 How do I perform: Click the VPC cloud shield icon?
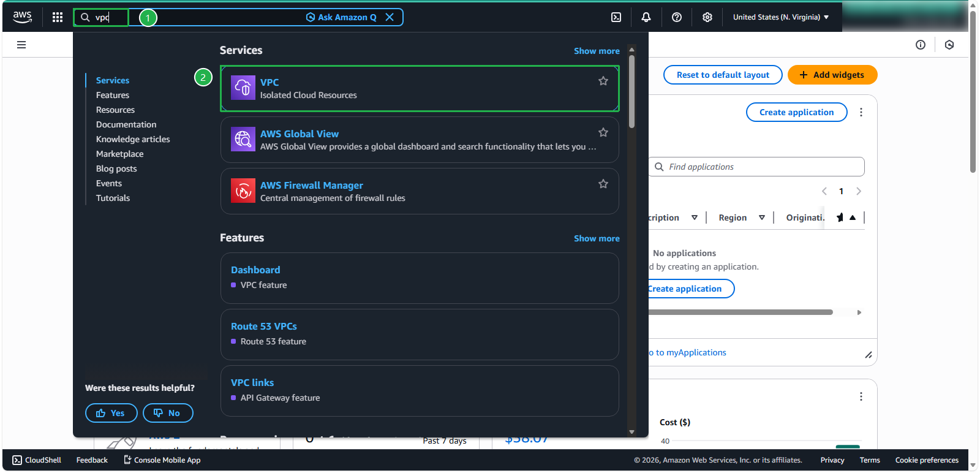[x=243, y=88]
